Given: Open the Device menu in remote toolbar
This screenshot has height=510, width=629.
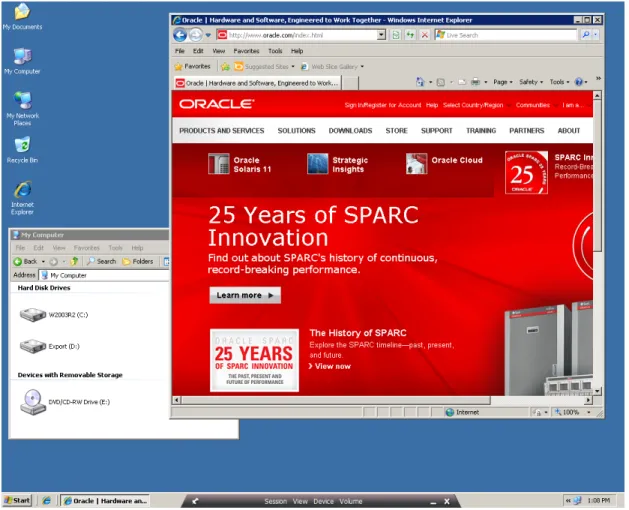Looking at the screenshot, I should pyautogui.click(x=323, y=502).
